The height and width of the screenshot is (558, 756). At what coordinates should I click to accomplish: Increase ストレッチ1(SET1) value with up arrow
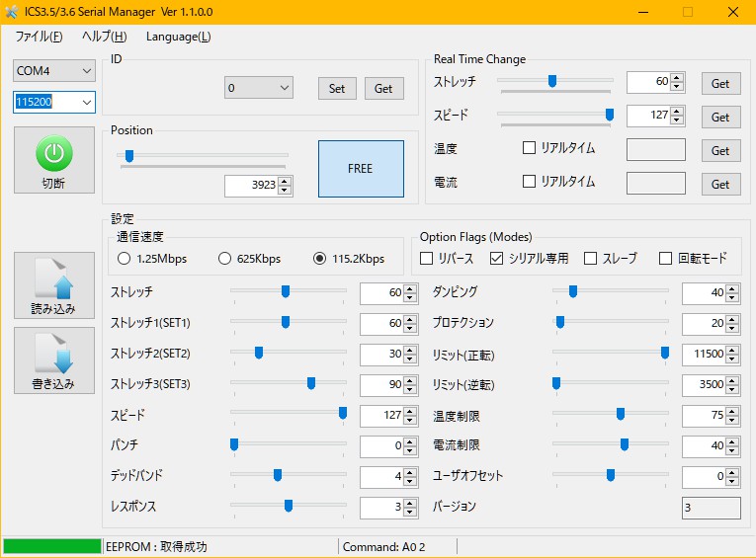[x=410, y=319]
